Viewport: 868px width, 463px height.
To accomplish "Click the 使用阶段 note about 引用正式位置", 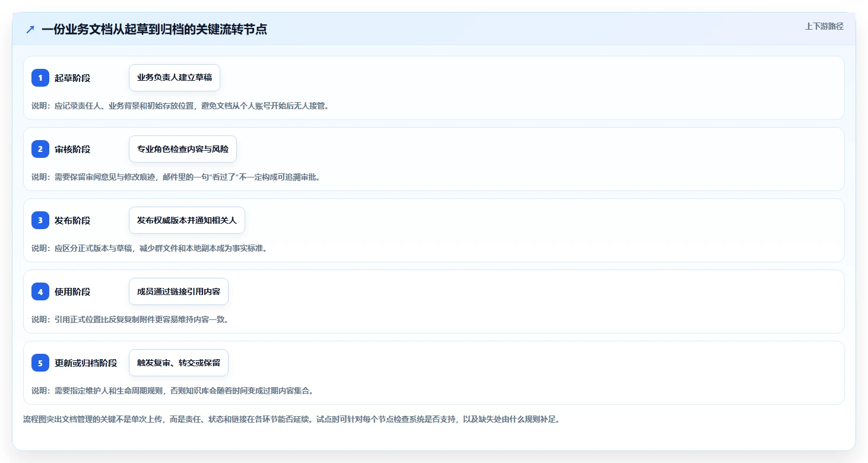I will pyautogui.click(x=130, y=319).
